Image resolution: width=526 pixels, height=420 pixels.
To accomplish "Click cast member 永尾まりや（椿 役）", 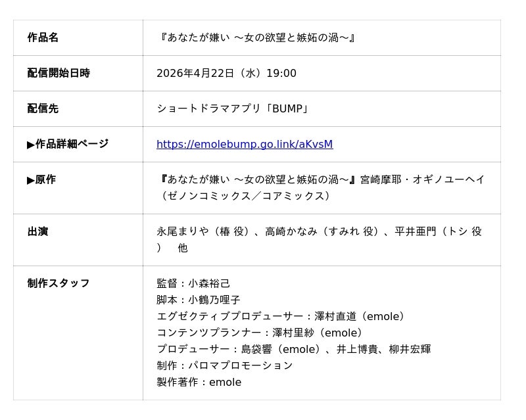I will point(204,231).
